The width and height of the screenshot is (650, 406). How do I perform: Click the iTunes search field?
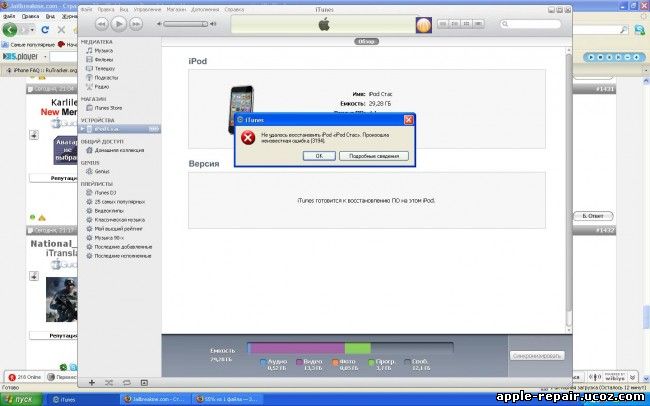point(531,24)
